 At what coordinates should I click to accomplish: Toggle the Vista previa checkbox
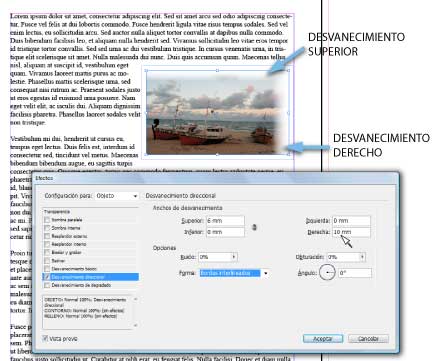45,339
